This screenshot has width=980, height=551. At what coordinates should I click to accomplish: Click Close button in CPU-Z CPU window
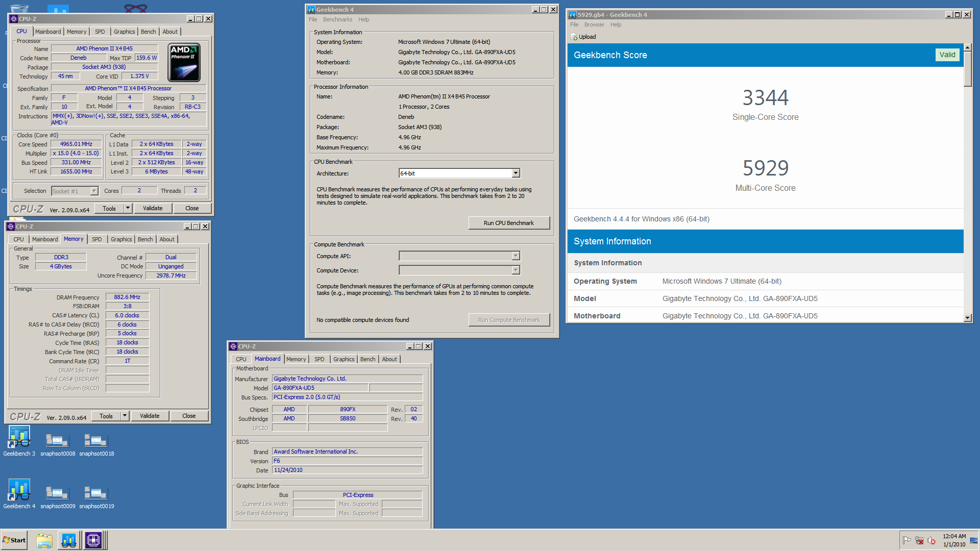pos(192,208)
